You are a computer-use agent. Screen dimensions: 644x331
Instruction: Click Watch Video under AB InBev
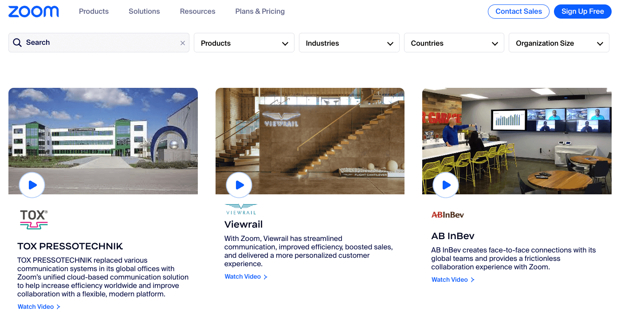(x=449, y=280)
